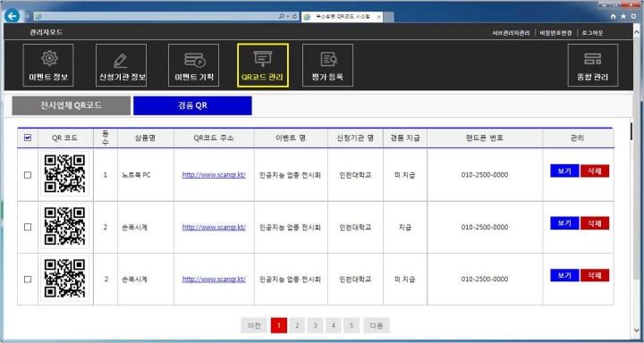The height and width of the screenshot is (343, 644).
Task: Check the last 손목시계 row checkbox
Action: click(x=28, y=279)
